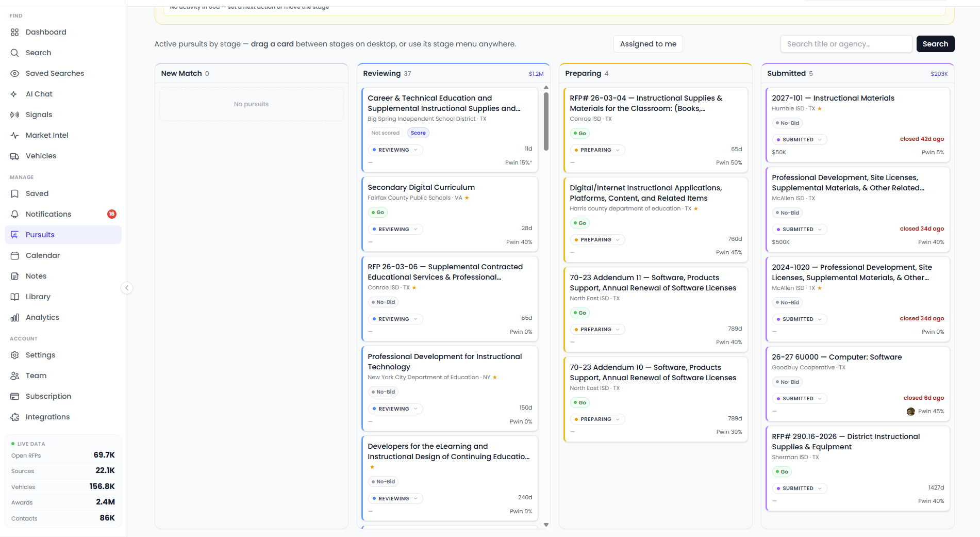This screenshot has width=980, height=537.
Task: Open REVIEWING stage menu on Secondary Digital Curriculum
Action: pyautogui.click(x=395, y=229)
